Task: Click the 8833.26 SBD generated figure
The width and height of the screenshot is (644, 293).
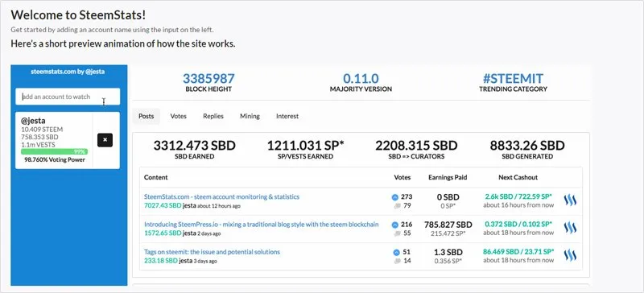Action: tap(527, 146)
